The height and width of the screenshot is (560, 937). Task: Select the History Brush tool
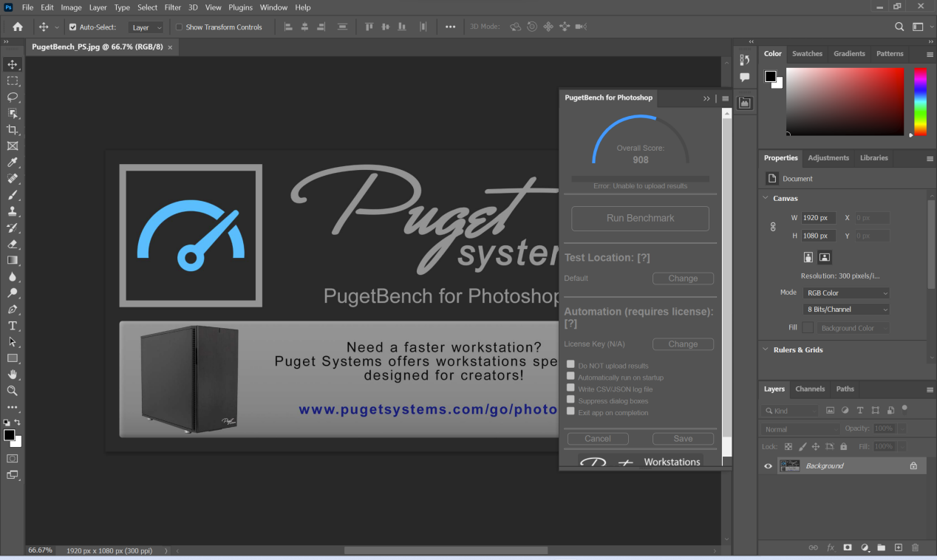(x=13, y=228)
